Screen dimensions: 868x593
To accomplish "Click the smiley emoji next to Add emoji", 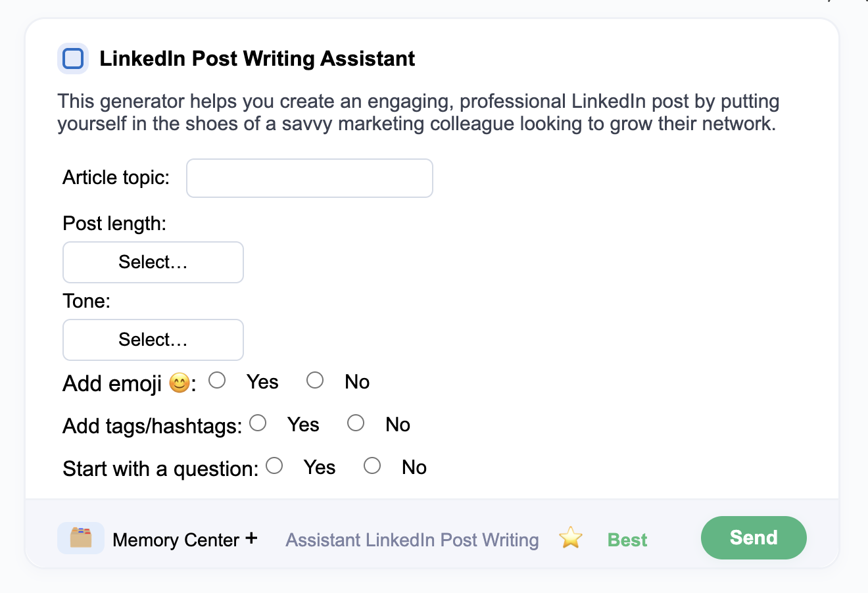I will pyautogui.click(x=180, y=383).
